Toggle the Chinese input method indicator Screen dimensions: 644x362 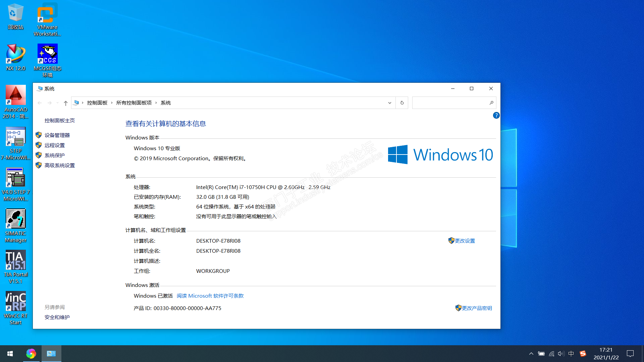tap(571, 354)
